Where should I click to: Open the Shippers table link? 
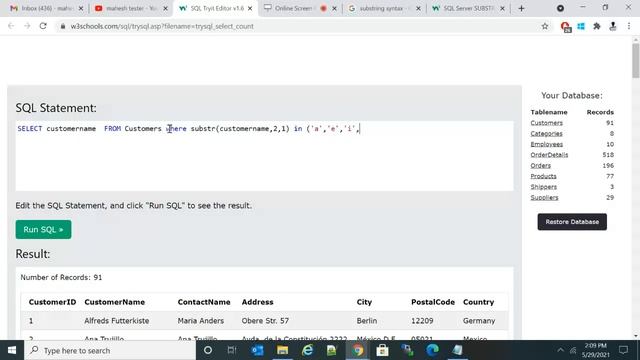544,187
